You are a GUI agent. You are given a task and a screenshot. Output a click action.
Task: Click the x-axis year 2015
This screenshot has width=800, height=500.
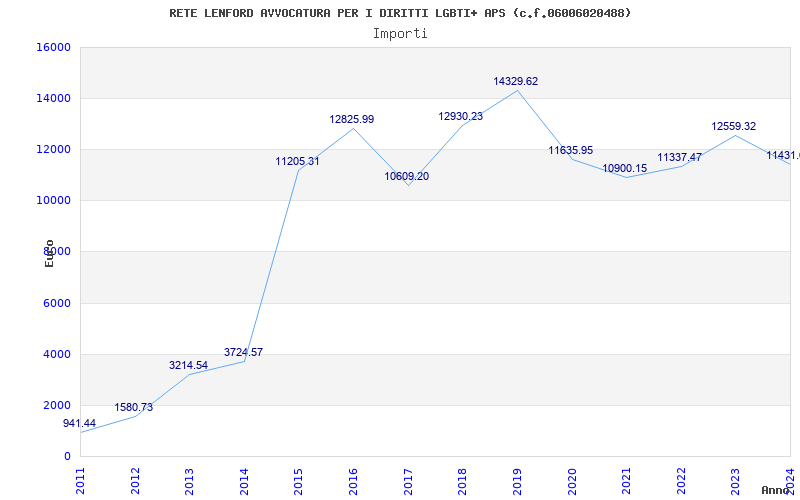[298, 482]
